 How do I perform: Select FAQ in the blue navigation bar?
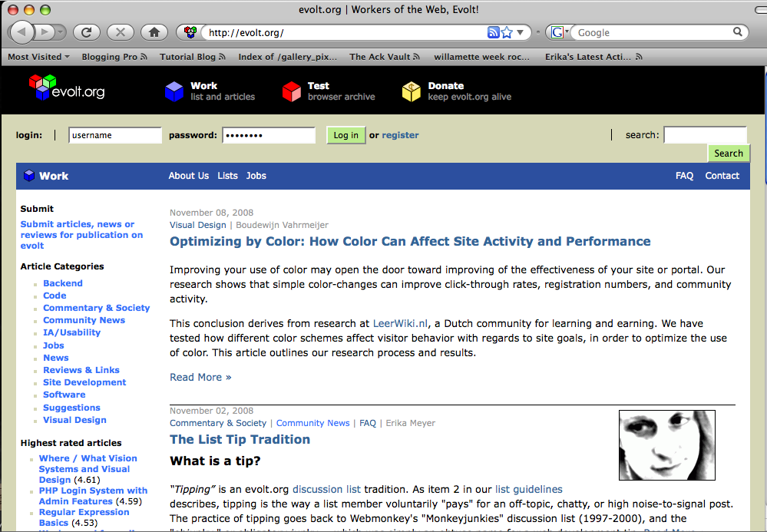(684, 176)
